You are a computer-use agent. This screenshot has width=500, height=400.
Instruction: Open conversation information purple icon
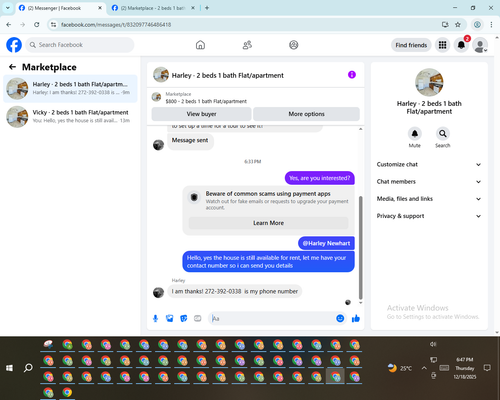(352, 75)
